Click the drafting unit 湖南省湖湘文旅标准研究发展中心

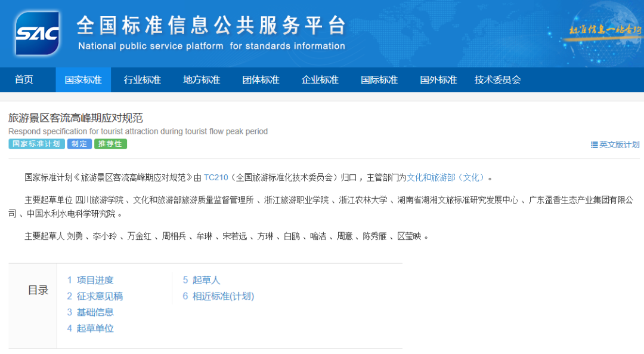[457, 200]
